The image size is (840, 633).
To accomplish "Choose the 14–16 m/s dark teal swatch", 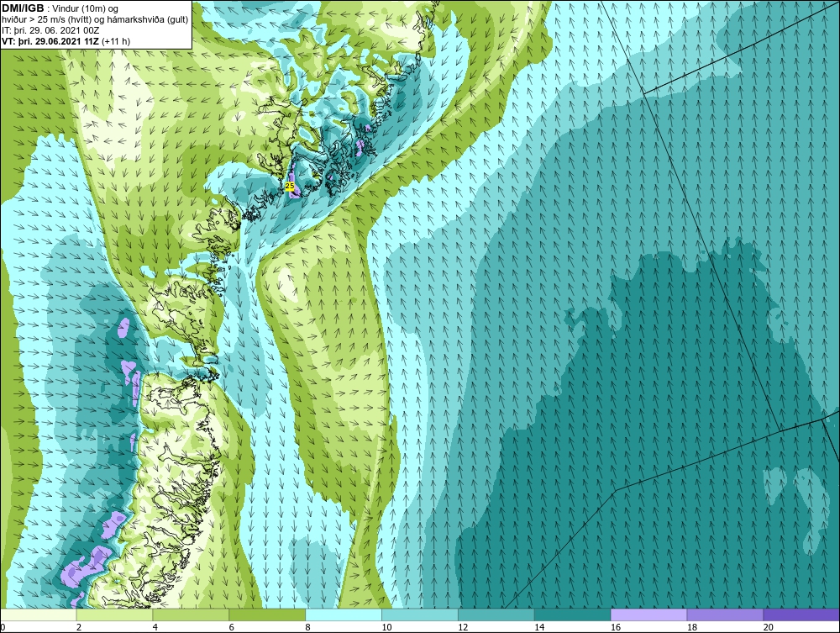I will (x=573, y=615).
